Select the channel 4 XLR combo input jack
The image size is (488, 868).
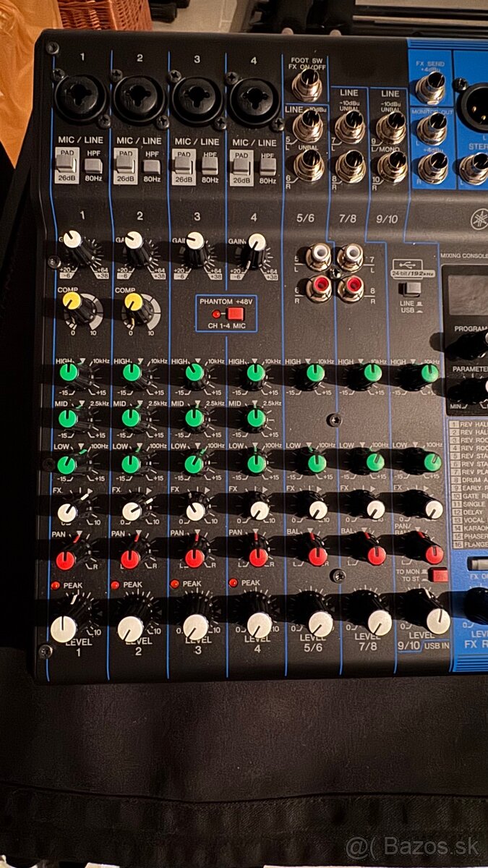click(x=254, y=101)
